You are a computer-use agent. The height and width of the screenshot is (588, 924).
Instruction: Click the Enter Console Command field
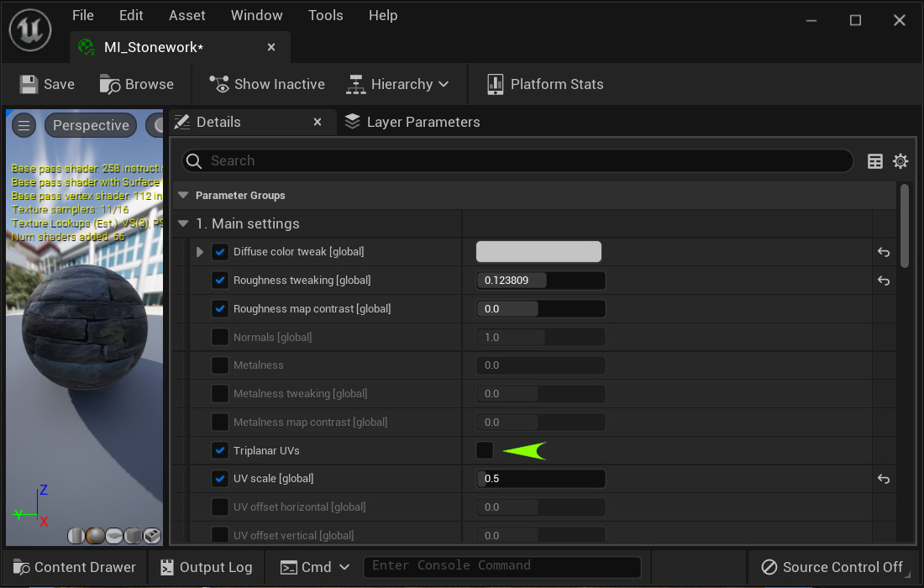coord(501,566)
